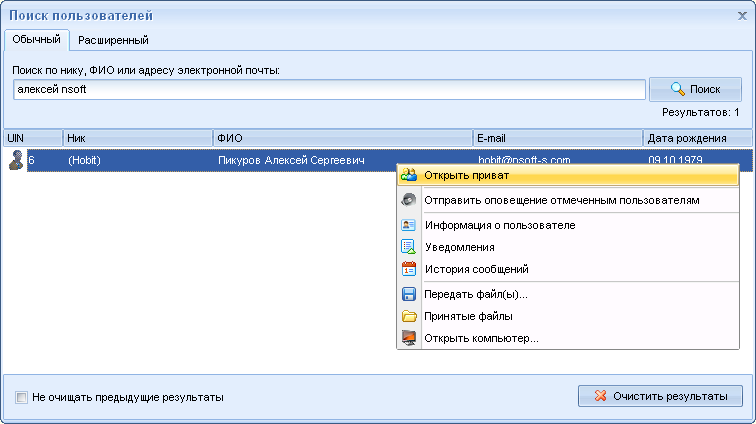Click the speaker icon for Отправить оповещение
Image resolution: width=756 pixels, height=424 pixels.
click(409, 200)
